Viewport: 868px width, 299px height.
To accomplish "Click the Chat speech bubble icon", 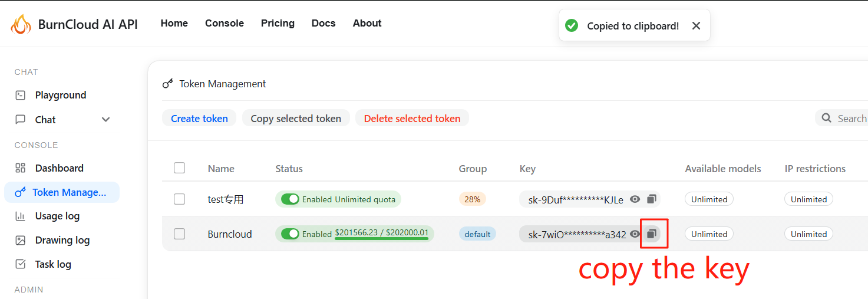I will tap(21, 120).
